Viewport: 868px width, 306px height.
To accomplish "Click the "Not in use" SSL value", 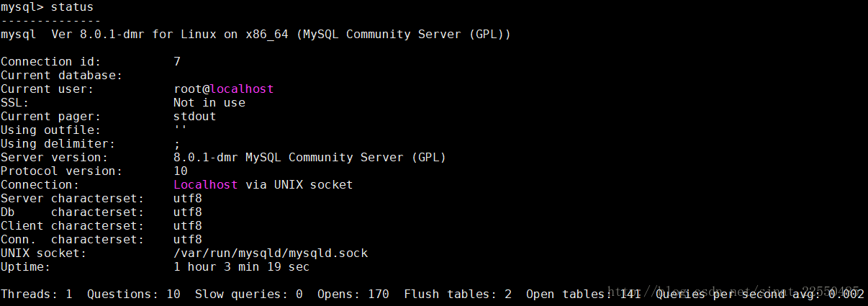I will [x=209, y=103].
